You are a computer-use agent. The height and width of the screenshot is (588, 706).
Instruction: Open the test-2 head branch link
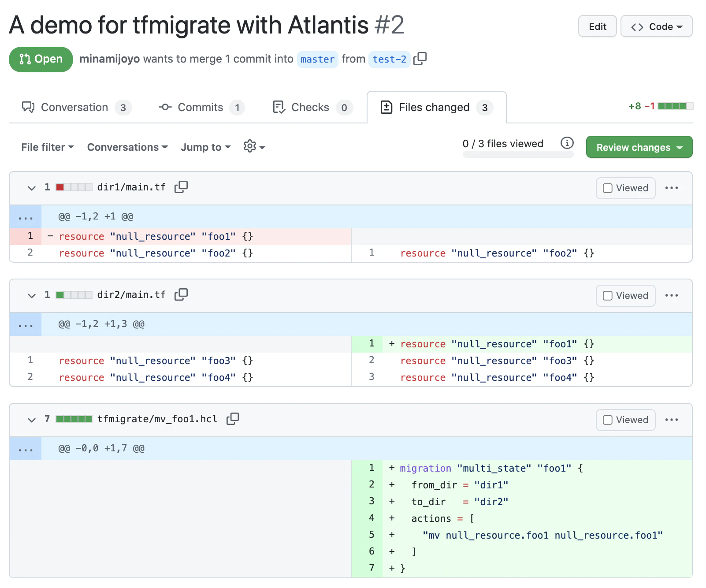[x=390, y=59]
